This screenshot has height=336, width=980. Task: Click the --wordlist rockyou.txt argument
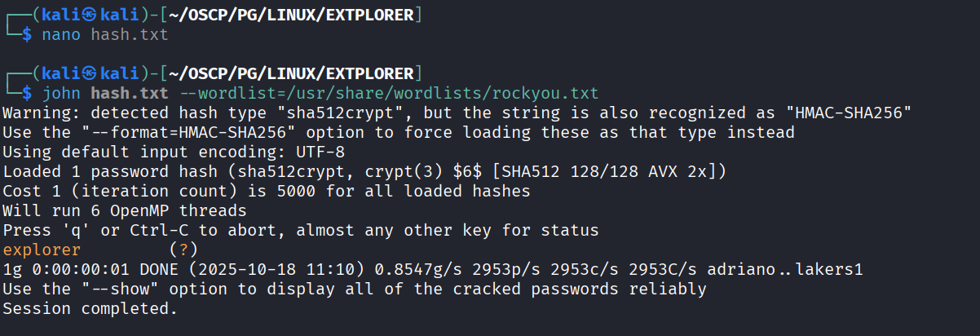388,92
